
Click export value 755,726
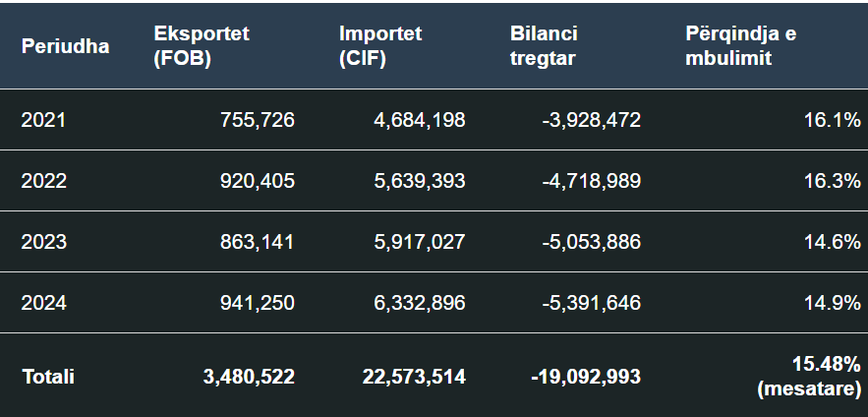258,120
